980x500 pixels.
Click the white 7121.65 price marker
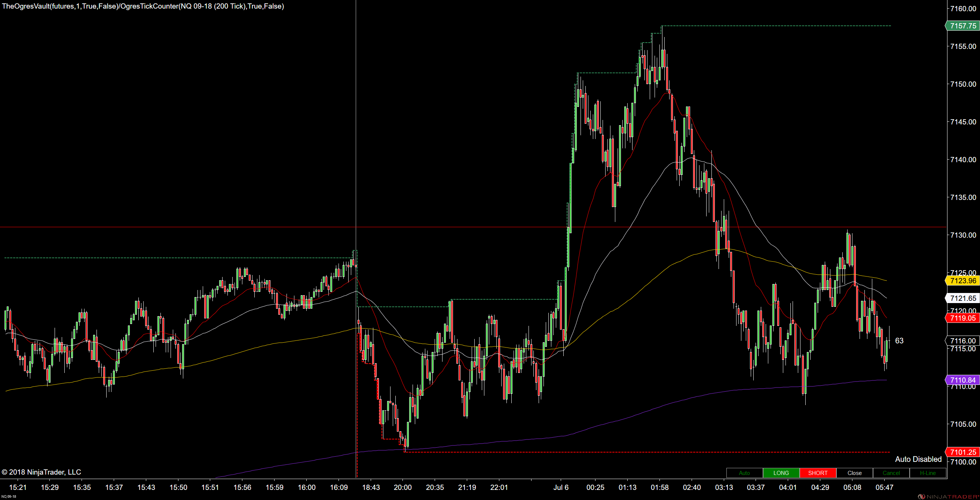pos(962,298)
